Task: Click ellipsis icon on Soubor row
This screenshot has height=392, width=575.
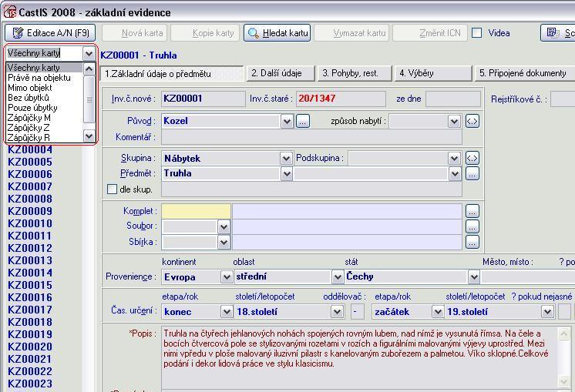Action: pos(472,226)
